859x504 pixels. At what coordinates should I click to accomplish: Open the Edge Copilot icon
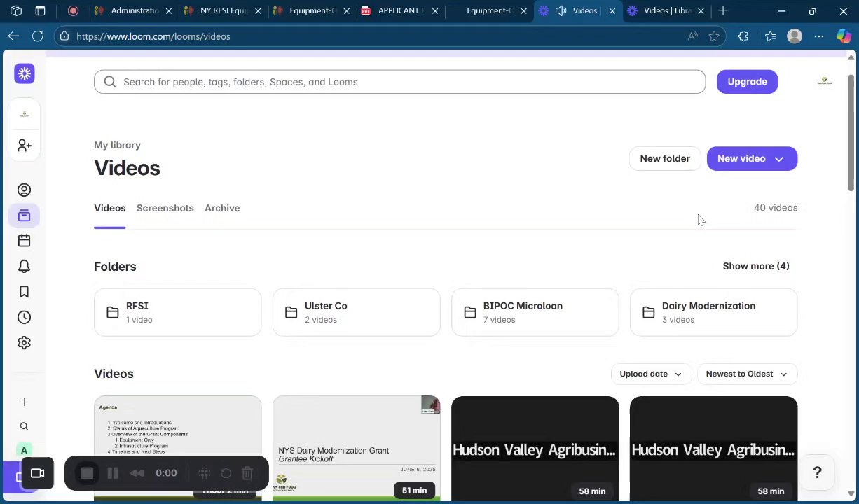click(844, 36)
